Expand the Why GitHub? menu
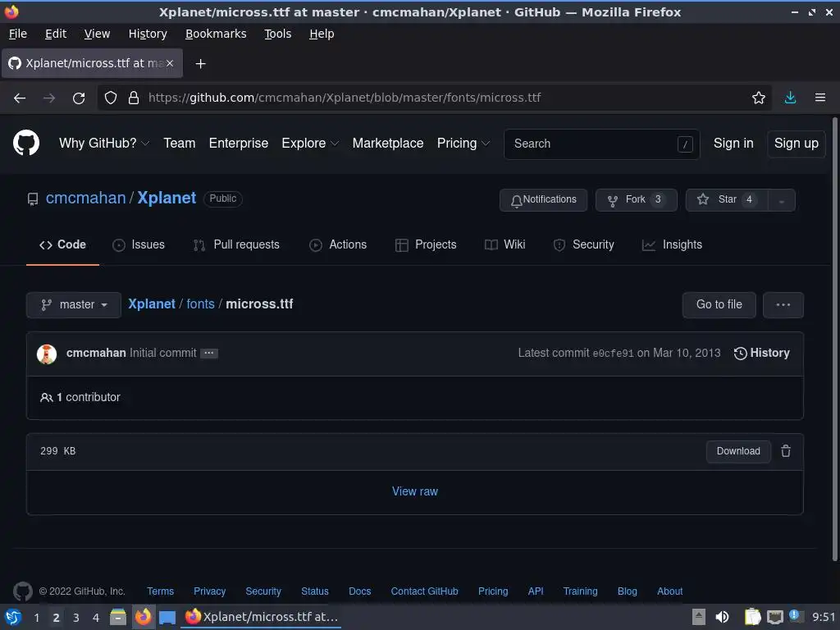 click(x=104, y=143)
